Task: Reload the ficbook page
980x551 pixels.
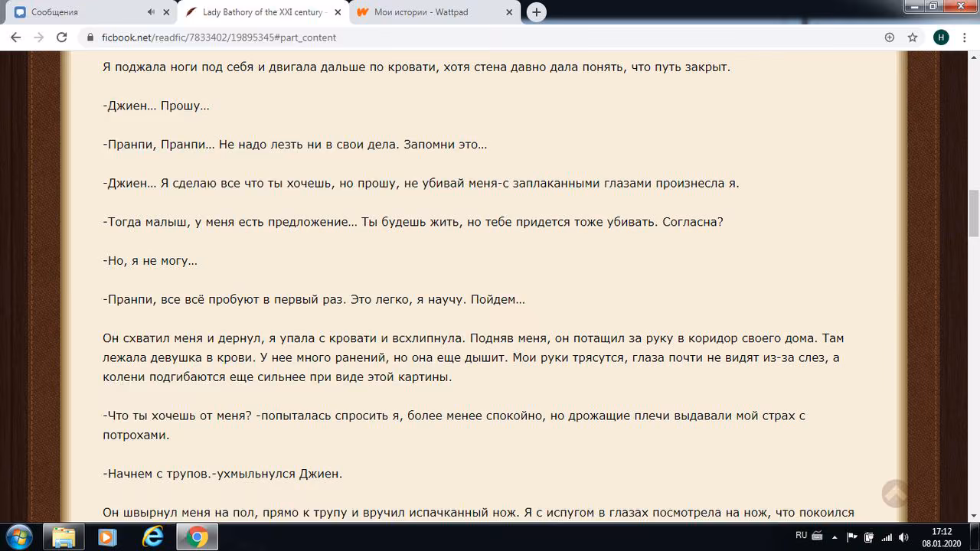Action: [x=62, y=37]
